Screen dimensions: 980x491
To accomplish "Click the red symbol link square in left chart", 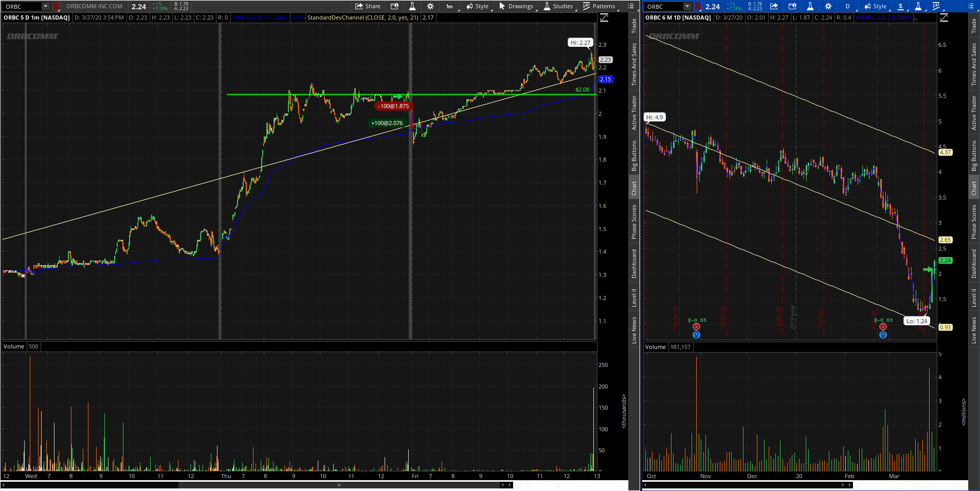I will tap(56, 6).
